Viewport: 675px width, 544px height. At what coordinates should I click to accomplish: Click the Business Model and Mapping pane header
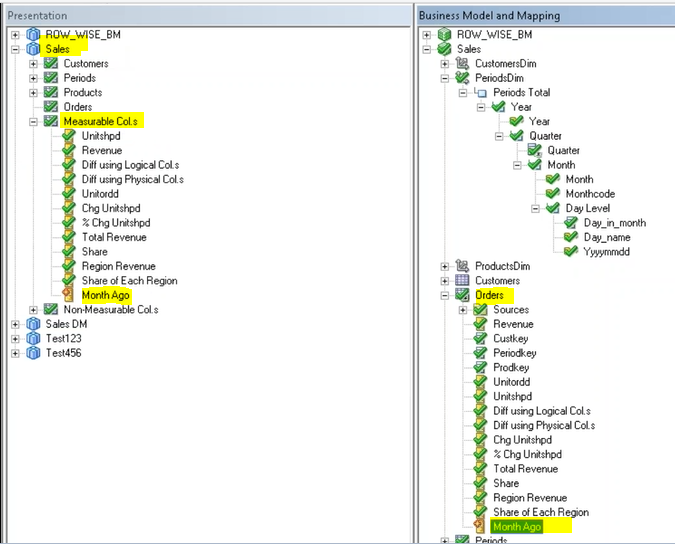coord(546,15)
